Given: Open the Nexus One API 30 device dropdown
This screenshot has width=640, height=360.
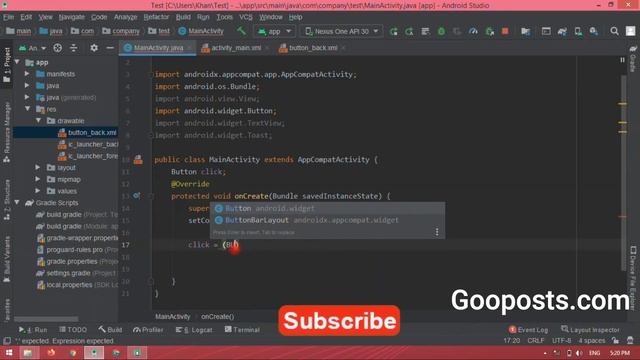Looking at the screenshot, I should point(341,31).
